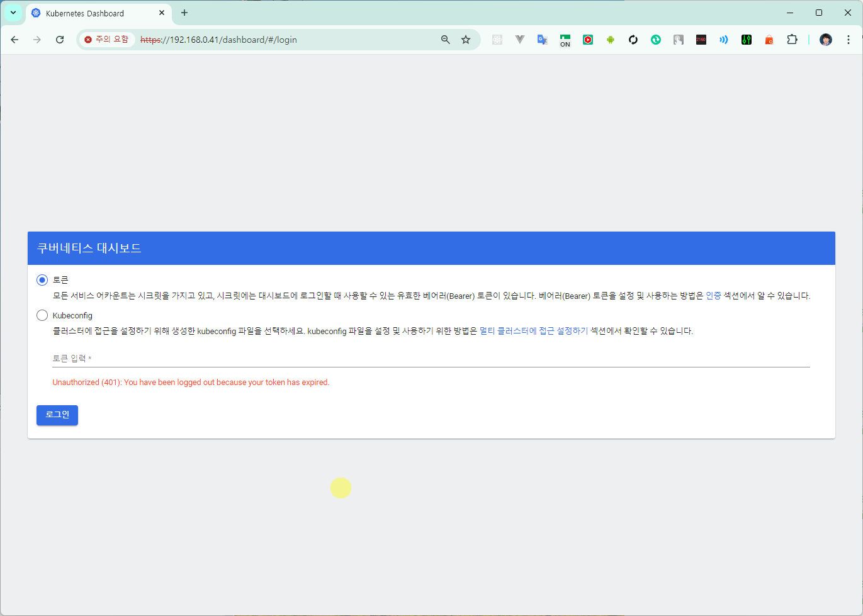
Task: Open the Chrome three-dot menu
Action: [849, 40]
